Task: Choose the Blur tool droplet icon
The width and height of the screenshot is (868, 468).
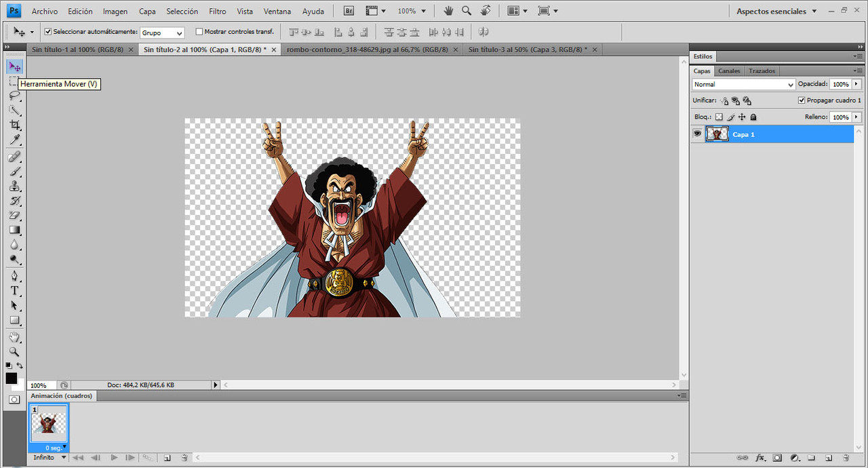Action: click(x=14, y=245)
